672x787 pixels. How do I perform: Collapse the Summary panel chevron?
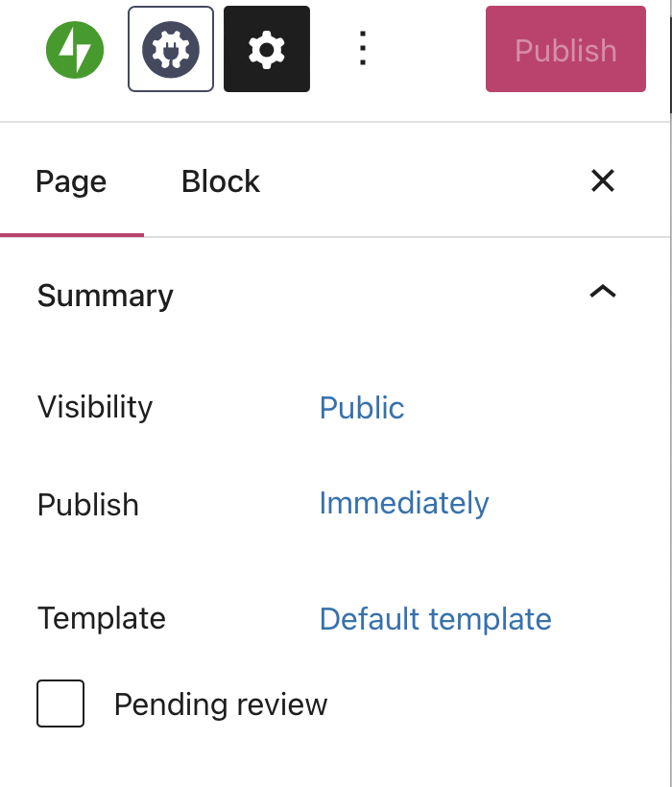[603, 292]
